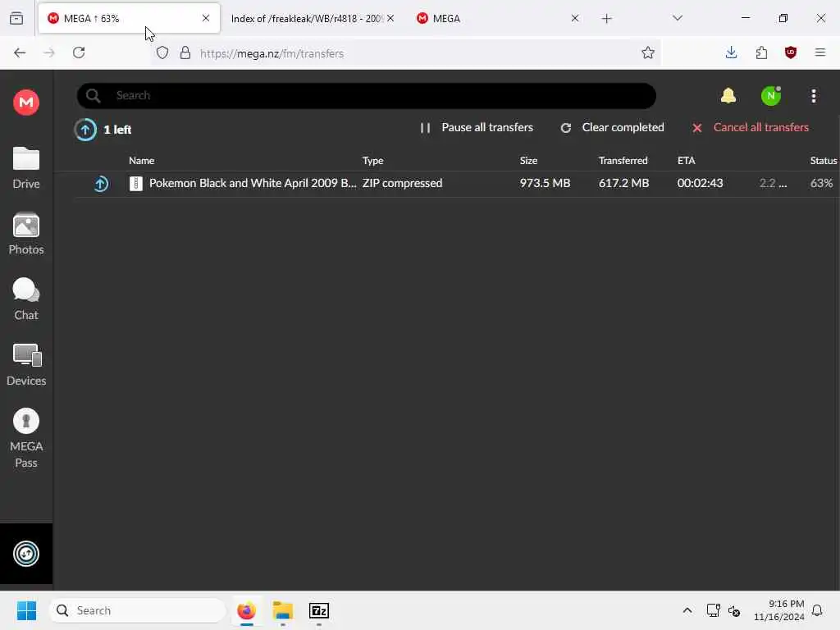Viewport: 840px width, 630px height.
Task: Click the upload arrow icon on Pokemon row
Action: (x=101, y=184)
